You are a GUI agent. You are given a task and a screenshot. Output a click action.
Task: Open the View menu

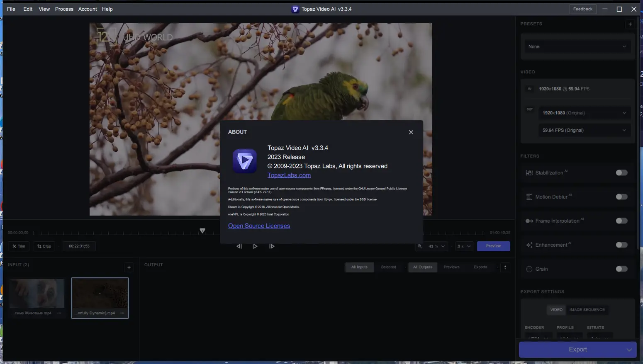point(44,9)
